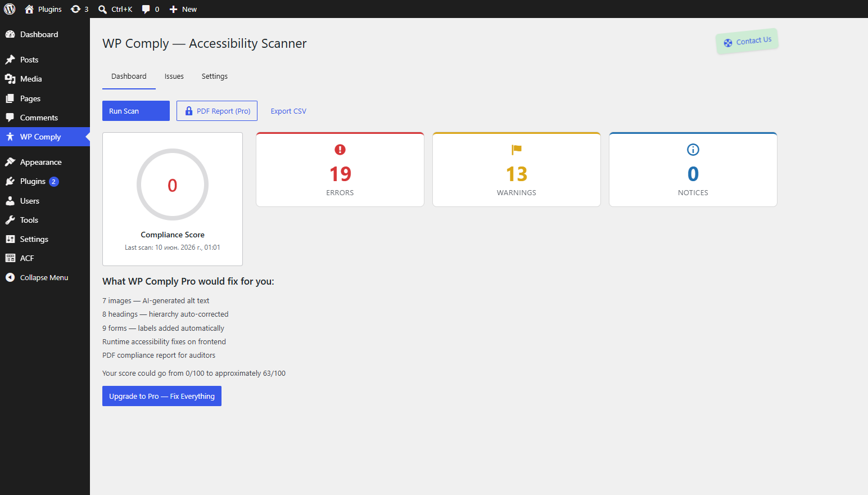Image resolution: width=868 pixels, height=495 pixels.
Task: Click 'Runtime accessibility fixes on frontend' text
Action: pyautogui.click(x=164, y=341)
